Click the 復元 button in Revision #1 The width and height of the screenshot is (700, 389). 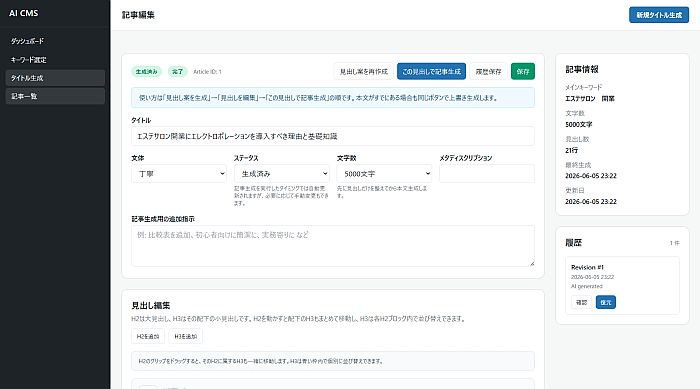(606, 302)
